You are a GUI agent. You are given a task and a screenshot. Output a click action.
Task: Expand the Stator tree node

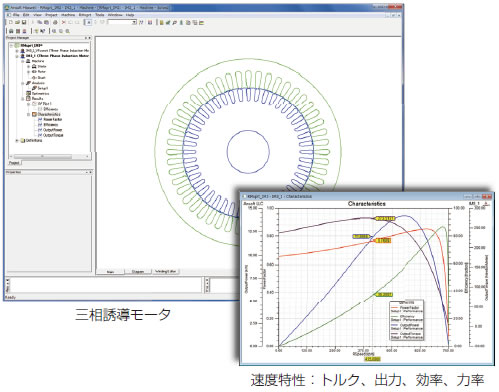click(28, 66)
